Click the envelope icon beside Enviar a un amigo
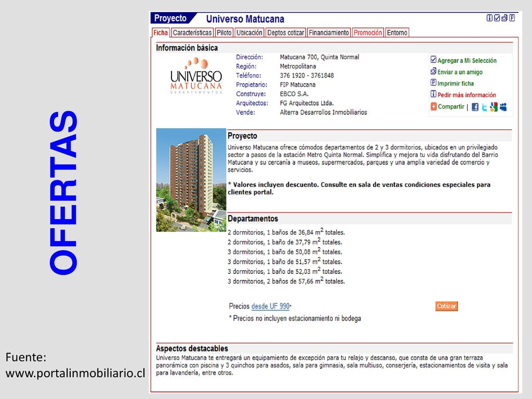Screen dimensions: 532x399 coord(433,71)
